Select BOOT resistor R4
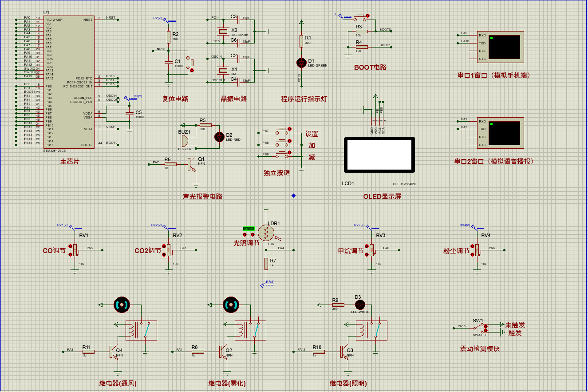This screenshot has height=392, width=588. pos(362,47)
